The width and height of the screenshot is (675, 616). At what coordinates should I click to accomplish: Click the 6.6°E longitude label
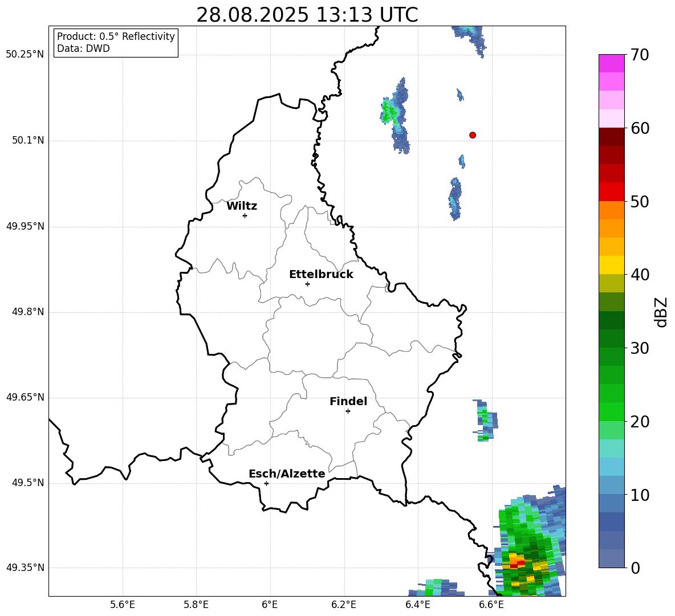pyautogui.click(x=491, y=605)
